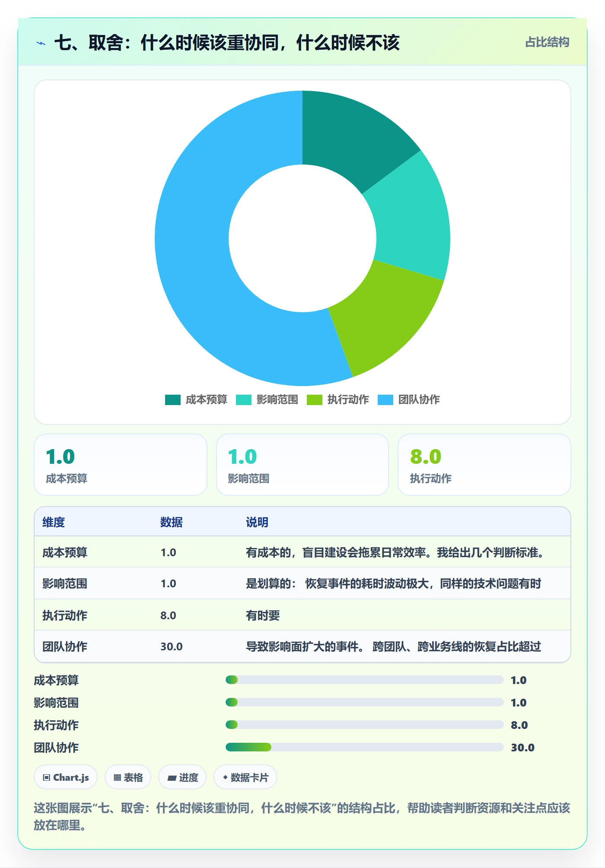Image resolution: width=605 pixels, height=868 pixels.
Task: Select the 进度 chip
Action: tap(182, 777)
